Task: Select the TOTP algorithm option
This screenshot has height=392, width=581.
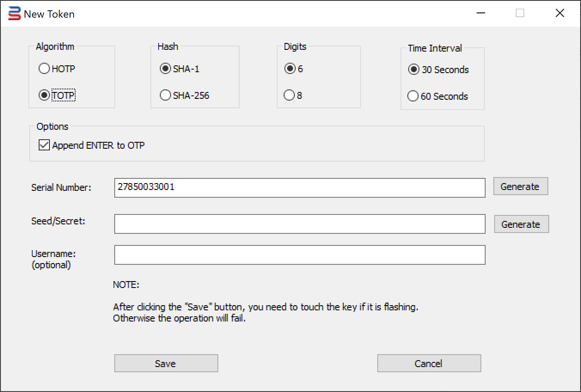Action: click(x=44, y=95)
